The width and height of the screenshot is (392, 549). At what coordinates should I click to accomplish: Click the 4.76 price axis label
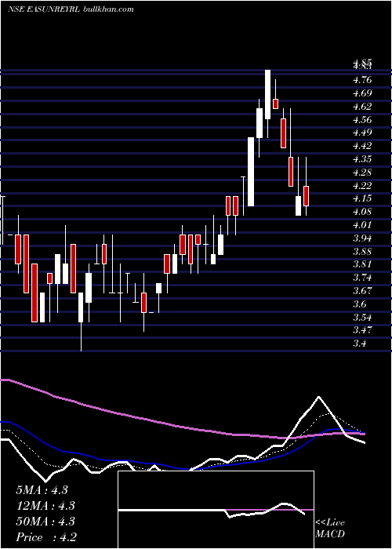coord(362,80)
